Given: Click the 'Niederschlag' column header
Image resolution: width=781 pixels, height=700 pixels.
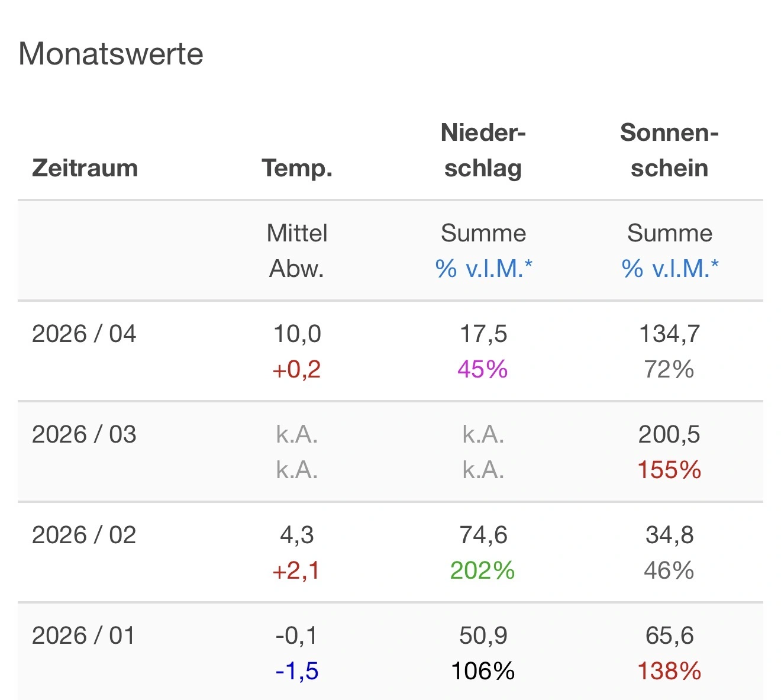Looking at the screenshot, I should point(483,150).
